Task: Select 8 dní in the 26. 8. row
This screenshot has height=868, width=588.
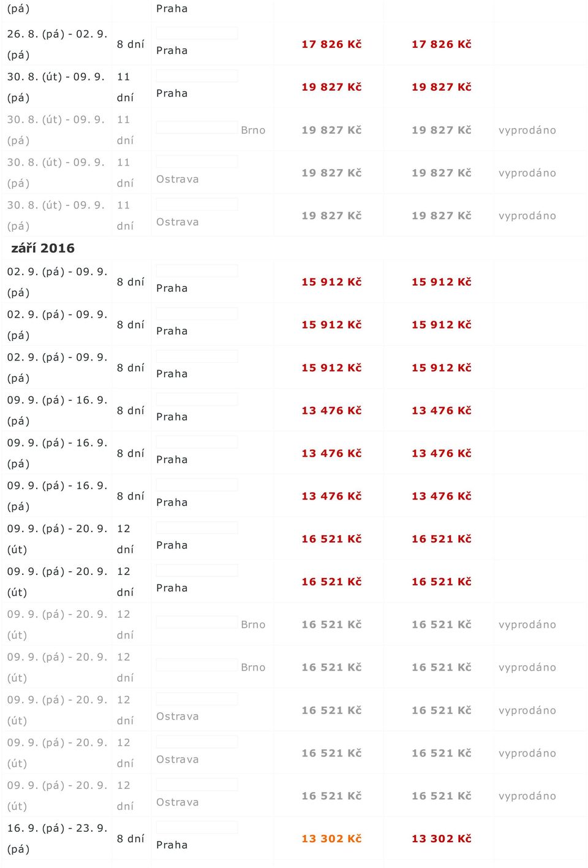Action: [130, 44]
